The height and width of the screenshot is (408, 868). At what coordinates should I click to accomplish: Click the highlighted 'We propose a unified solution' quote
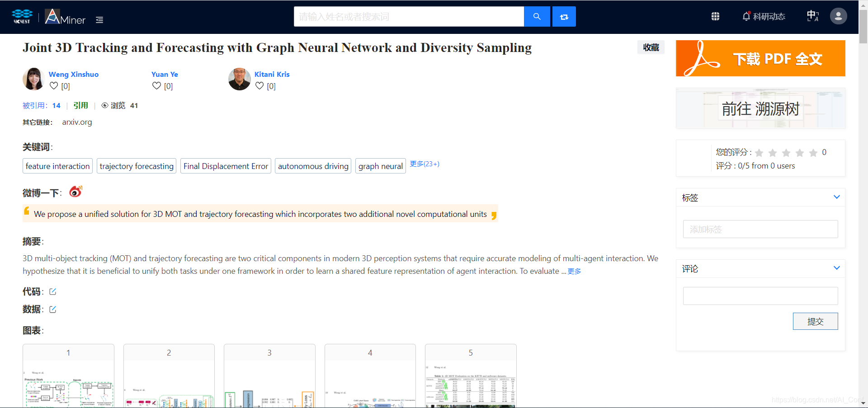point(260,214)
